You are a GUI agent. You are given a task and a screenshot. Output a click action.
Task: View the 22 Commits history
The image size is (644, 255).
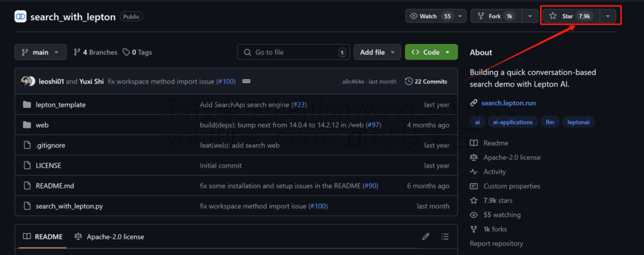(x=426, y=81)
